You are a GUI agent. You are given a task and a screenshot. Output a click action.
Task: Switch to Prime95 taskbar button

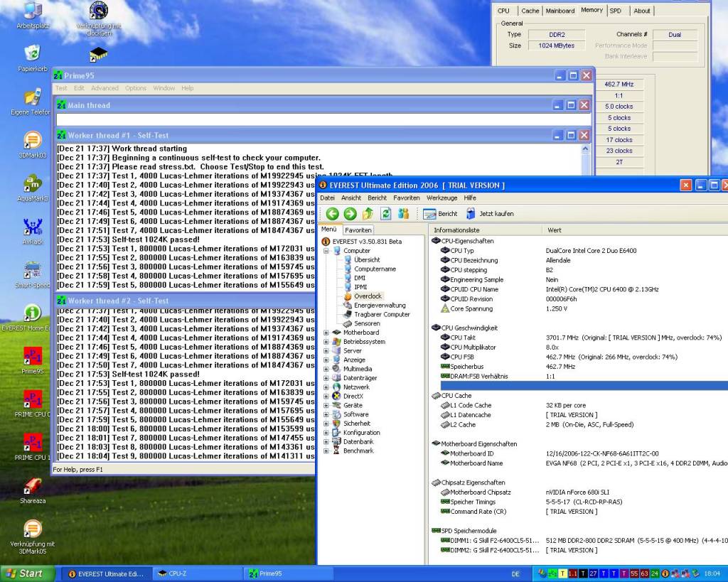[x=288, y=573]
